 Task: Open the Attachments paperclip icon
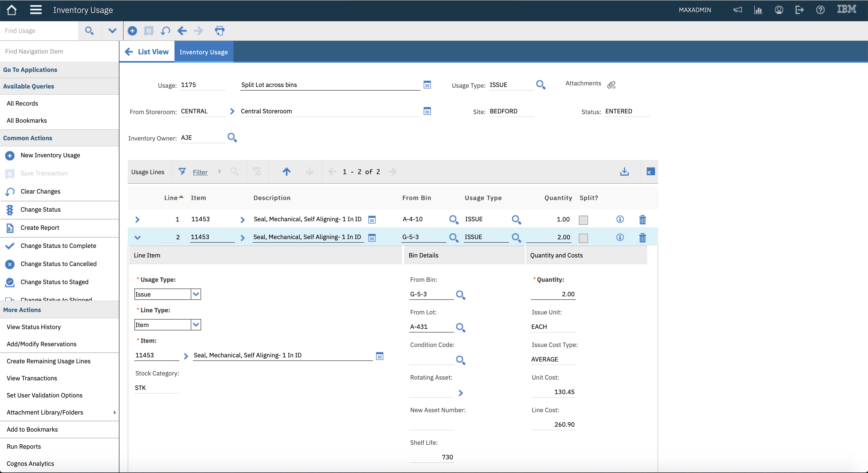(611, 85)
